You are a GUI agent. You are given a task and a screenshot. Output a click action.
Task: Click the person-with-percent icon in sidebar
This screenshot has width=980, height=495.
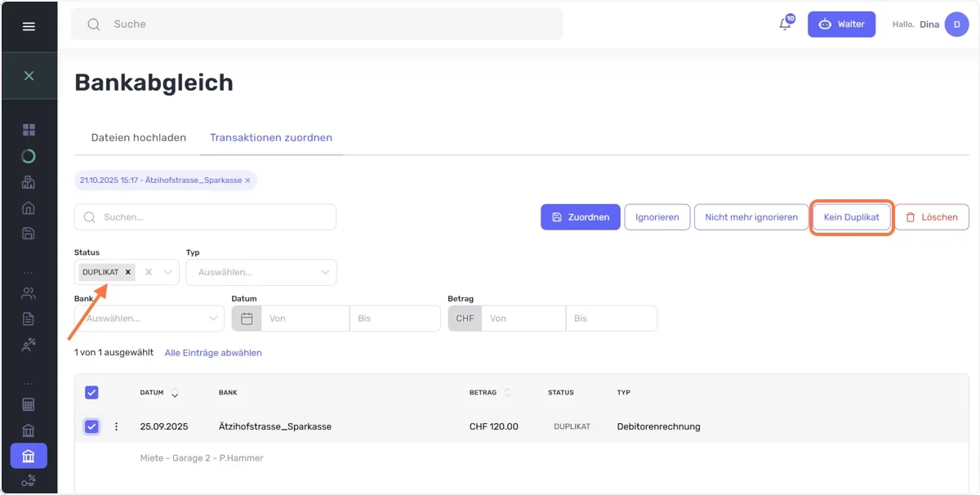tap(29, 345)
